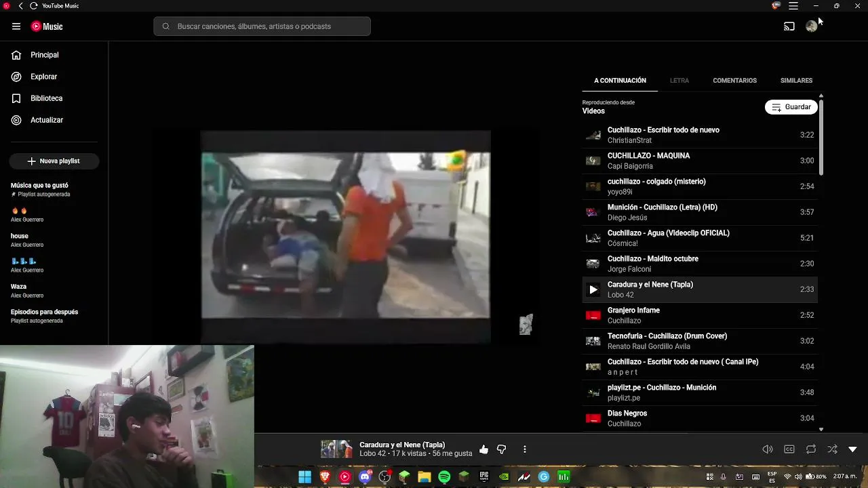Open the three-dot song options menu
This screenshot has width=868, height=488.
[x=525, y=449]
